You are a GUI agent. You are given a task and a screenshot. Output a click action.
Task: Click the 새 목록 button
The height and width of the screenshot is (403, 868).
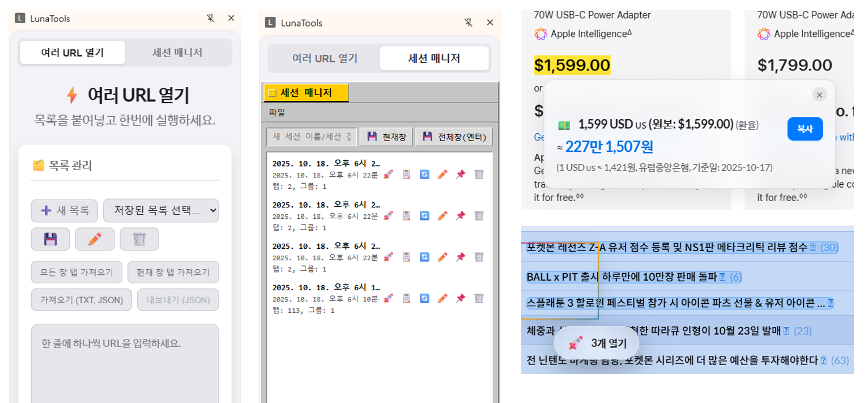pyautogui.click(x=65, y=210)
